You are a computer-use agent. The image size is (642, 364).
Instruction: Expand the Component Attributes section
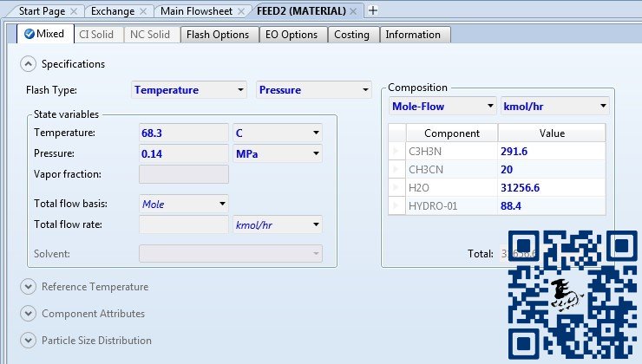pos(29,314)
